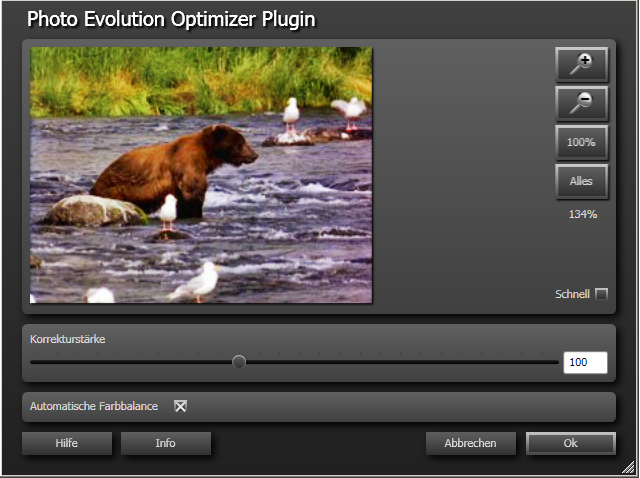Viewport: 640px width, 478px height.
Task: Fit whole image with Alles button
Action: tap(582, 181)
